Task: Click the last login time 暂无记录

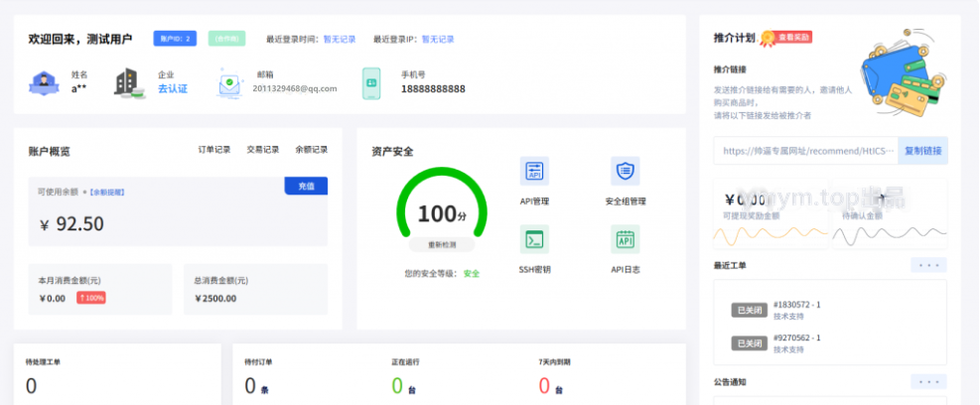Action: pyautogui.click(x=340, y=39)
